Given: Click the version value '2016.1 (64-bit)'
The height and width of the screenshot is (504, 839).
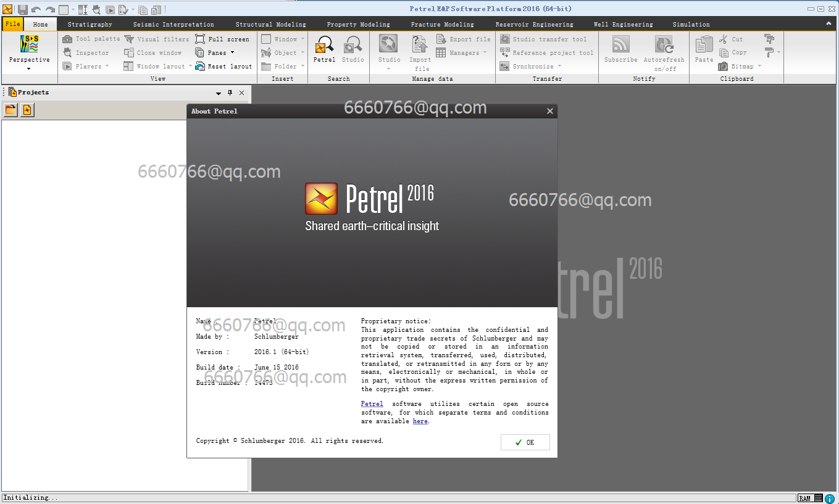Looking at the screenshot, I should pyautogui.click(x=282, y=352).
